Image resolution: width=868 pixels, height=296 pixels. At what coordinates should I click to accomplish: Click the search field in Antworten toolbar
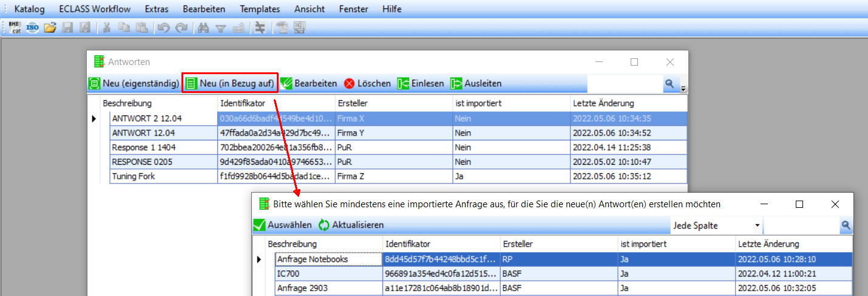pyautogui.click(x=625, y=84)
